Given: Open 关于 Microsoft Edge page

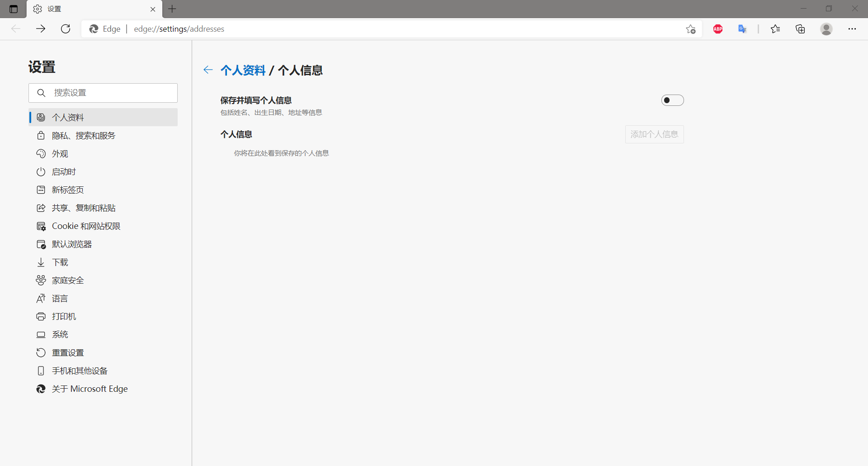Looking at the screenshot, I should (103, 389).
